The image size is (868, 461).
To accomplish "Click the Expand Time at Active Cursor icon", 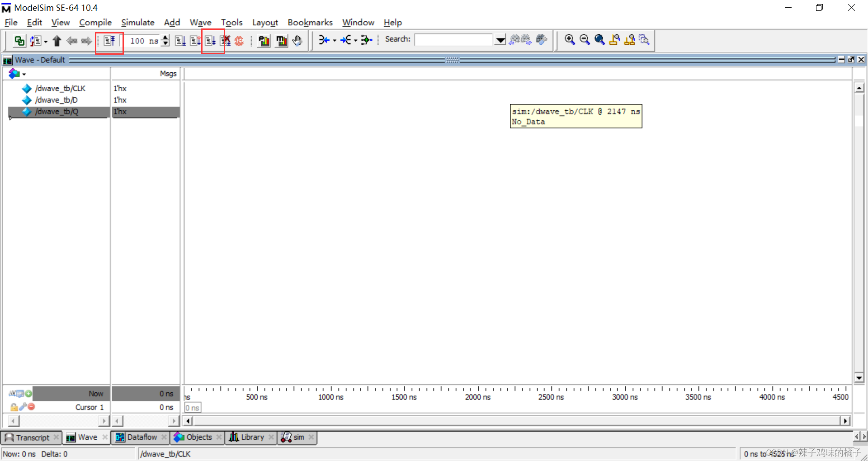I will (x=324, y=40).
